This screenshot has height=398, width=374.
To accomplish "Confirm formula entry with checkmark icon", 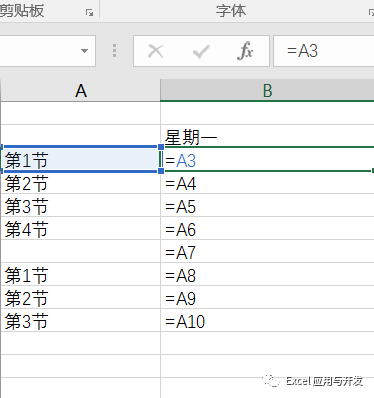I will pyautogui.click(x=201, y=51).
